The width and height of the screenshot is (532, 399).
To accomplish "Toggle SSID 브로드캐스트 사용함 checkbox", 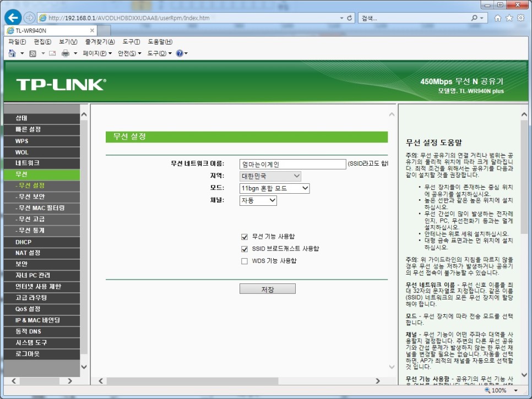I will coord(245,249).
